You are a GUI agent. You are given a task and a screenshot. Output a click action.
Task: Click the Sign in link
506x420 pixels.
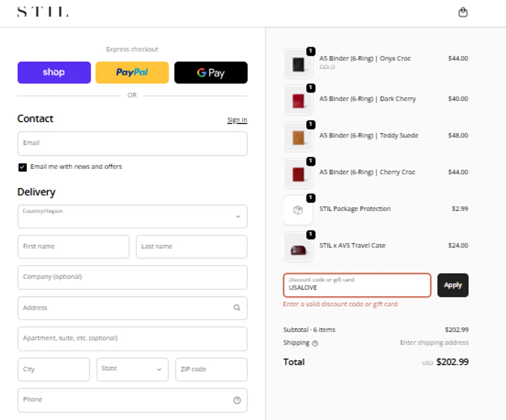(237, 120)
